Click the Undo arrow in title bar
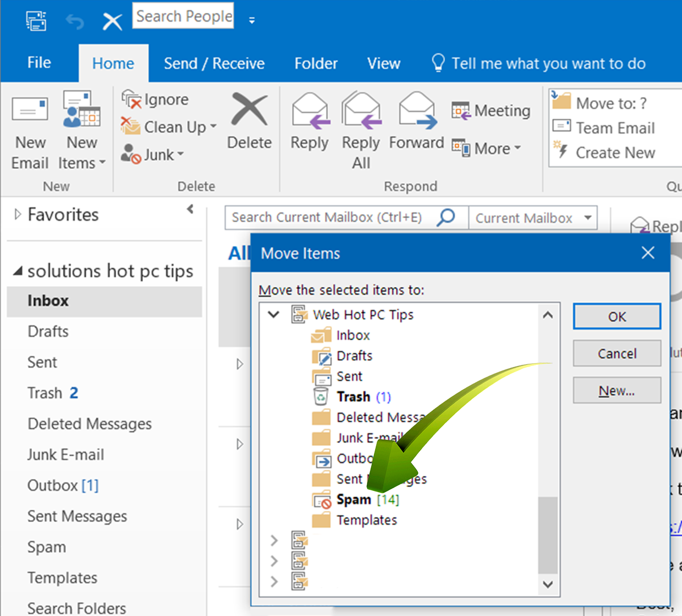682x616 pixels. click(74, 22)
